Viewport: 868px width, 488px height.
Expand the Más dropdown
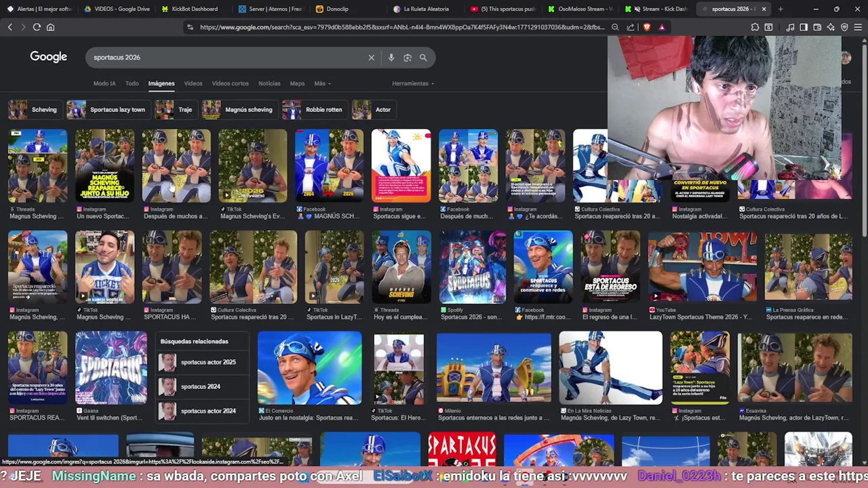pyautogui.click(x=322, y=83)
